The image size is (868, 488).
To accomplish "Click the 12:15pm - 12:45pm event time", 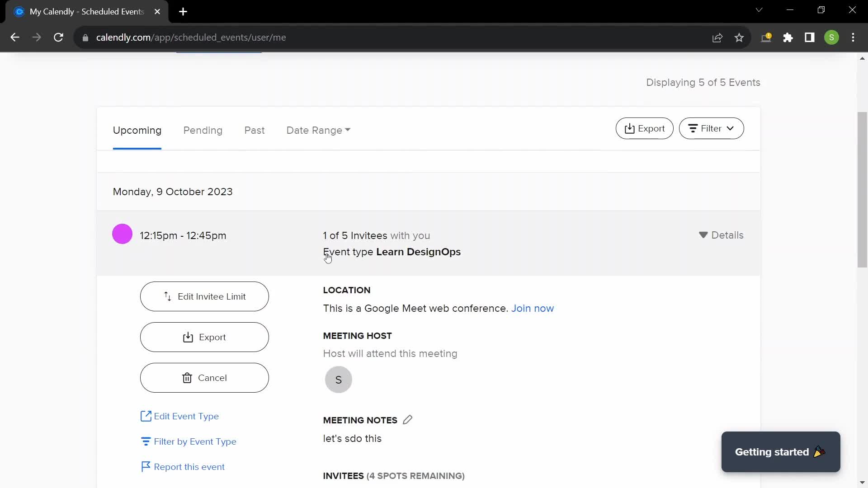I will pyautogui.click(x=183, y=235).
